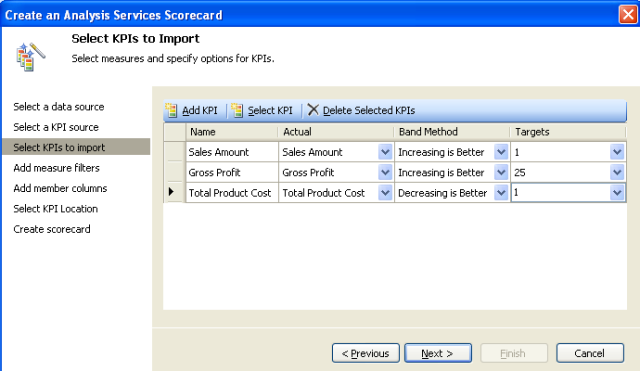Click the Previous button
640x371 pixels.
(x=366, y=353)
